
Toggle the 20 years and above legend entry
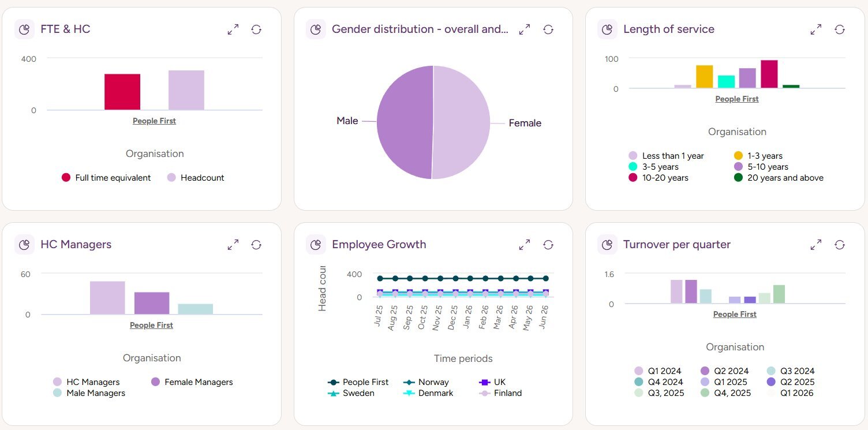(x=779, y=178)
